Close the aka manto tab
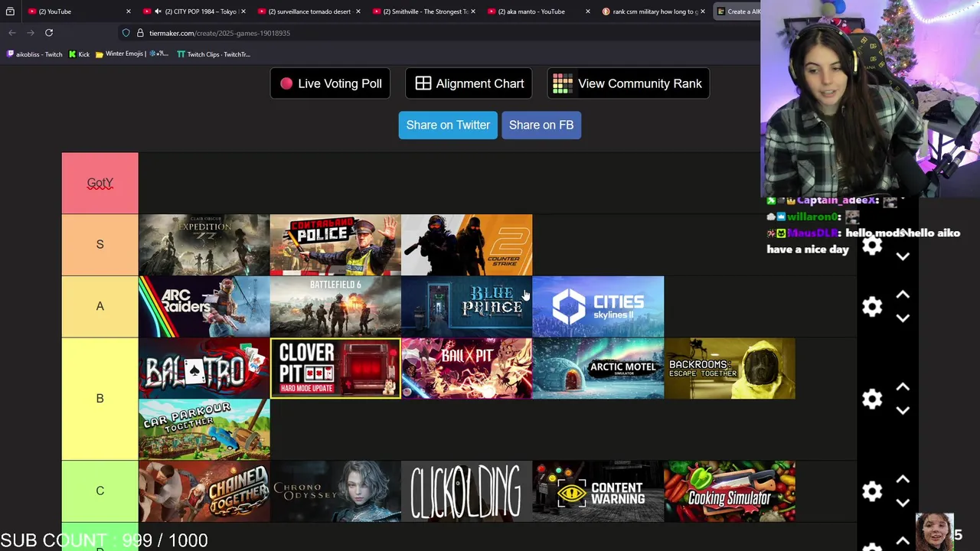The image size is (980, 551). (587, 11)
